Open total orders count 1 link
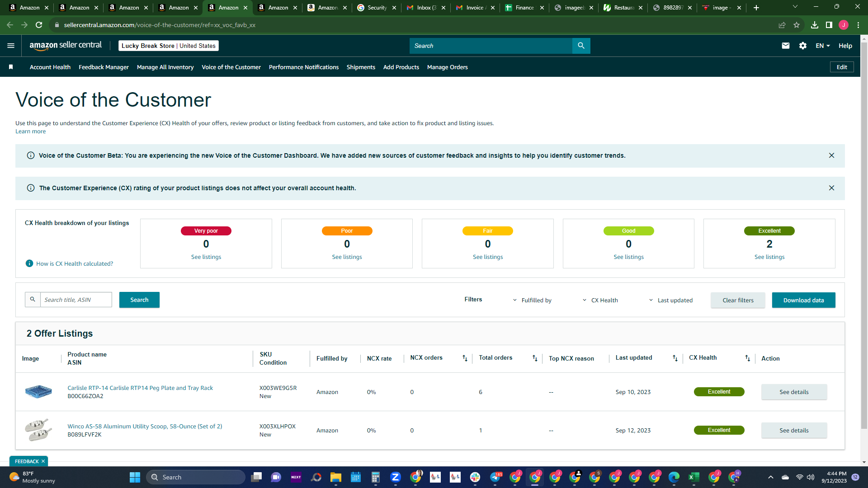868x488 pixels. coord(481,430)
